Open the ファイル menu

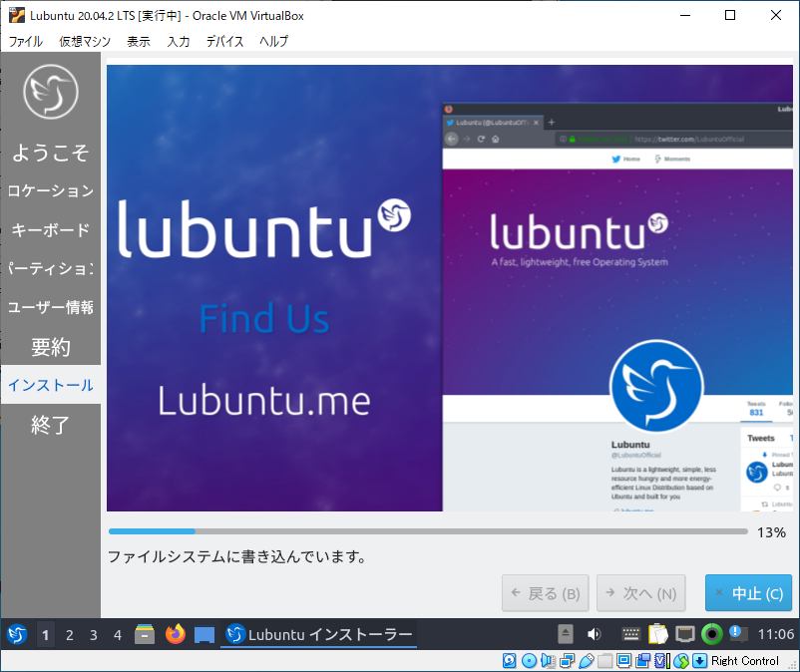coord(26,41)
